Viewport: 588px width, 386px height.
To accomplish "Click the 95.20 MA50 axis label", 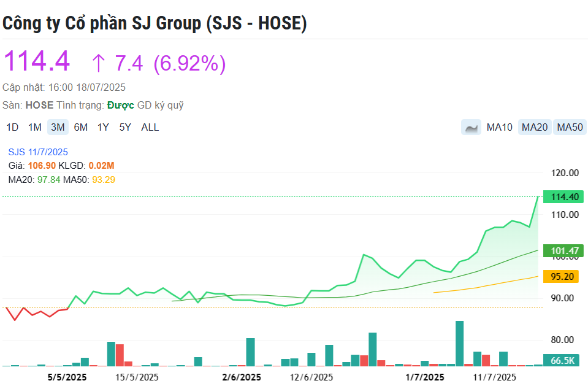I will coord(562,276).
